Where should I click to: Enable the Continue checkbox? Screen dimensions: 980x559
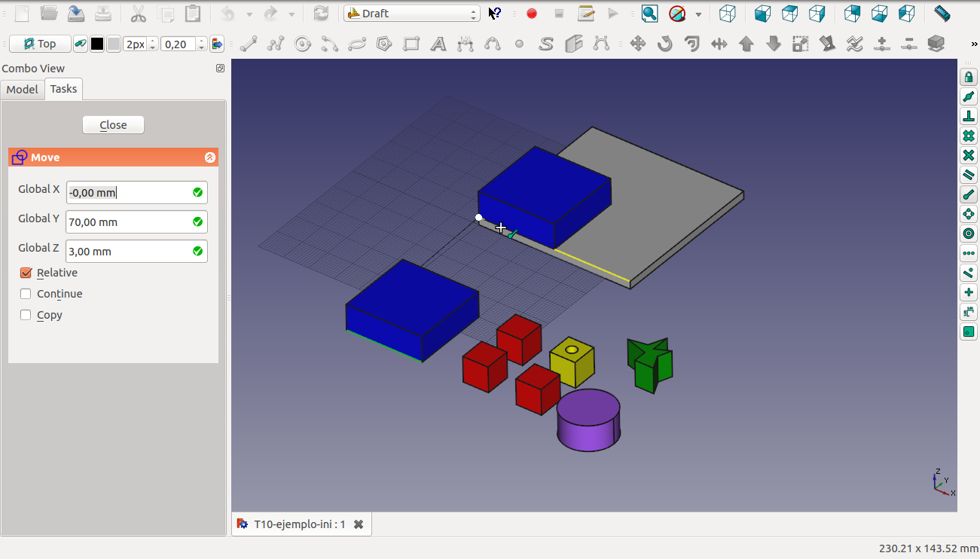point(26,294)
